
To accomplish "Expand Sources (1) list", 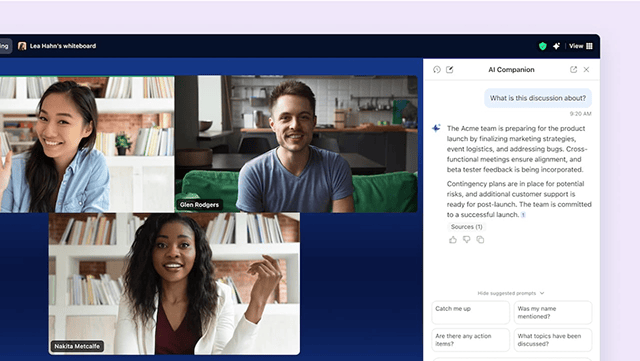I will (x=467, y=227).
